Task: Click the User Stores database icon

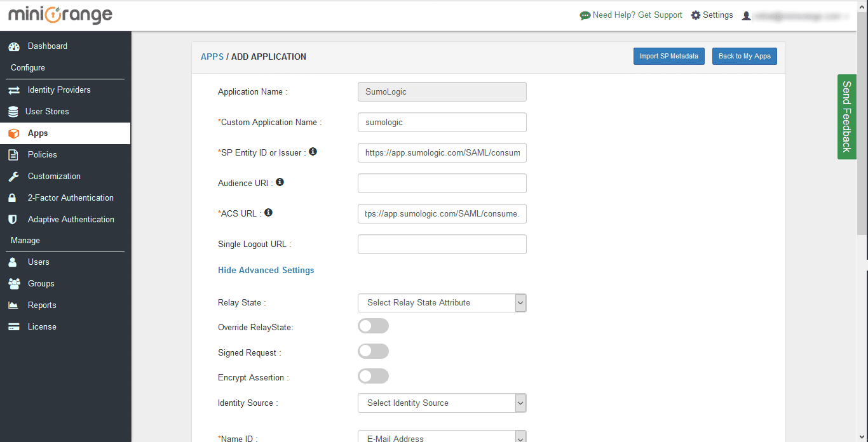Action: [x=13, y=112]
